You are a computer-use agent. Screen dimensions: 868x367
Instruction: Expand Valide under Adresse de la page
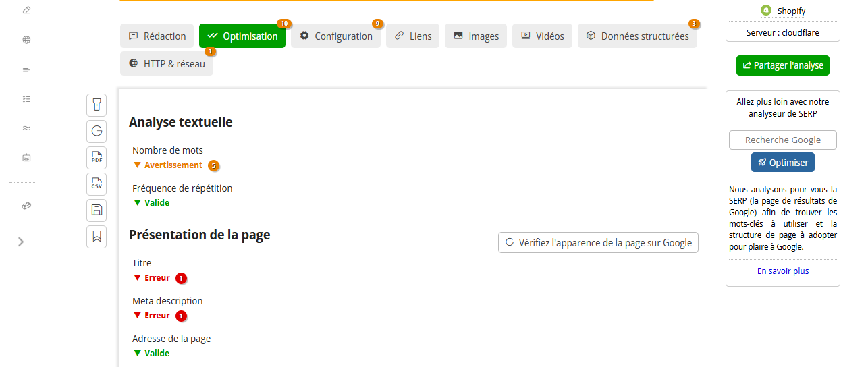click(152, 354)
